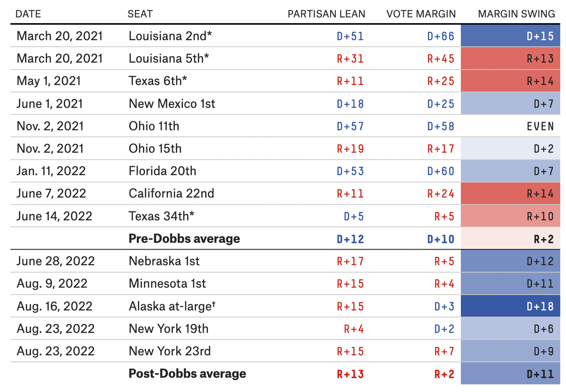Screen dimensions: 566x392
Task: Click the SEAT column header
Action: pos(140,14)
